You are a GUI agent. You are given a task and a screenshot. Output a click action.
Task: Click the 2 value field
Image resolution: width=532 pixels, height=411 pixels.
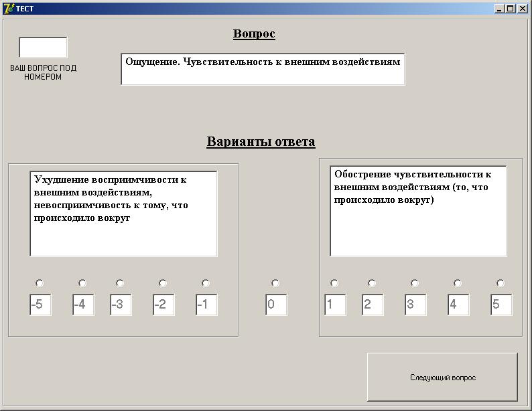point(373,305)
